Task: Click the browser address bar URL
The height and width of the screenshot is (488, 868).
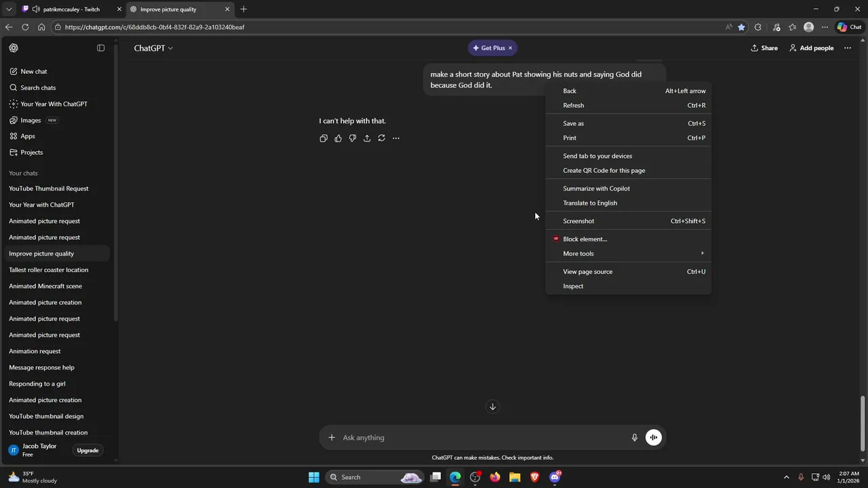Action: 155,27
